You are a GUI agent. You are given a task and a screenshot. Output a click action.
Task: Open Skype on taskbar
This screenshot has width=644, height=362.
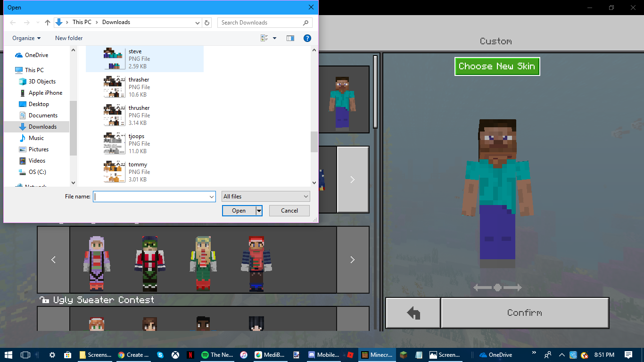click(160, 355)
